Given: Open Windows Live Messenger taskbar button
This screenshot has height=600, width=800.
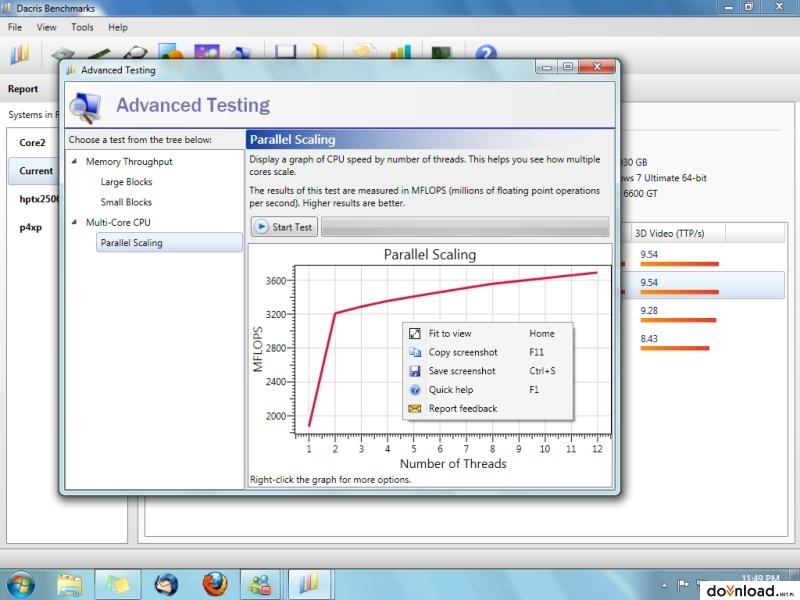Looking at the screenshot, I should click(x=262, y=585).
